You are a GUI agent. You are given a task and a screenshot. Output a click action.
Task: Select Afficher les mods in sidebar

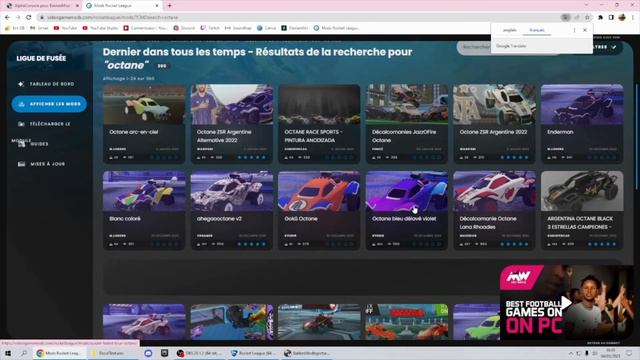tap(49, 104)
